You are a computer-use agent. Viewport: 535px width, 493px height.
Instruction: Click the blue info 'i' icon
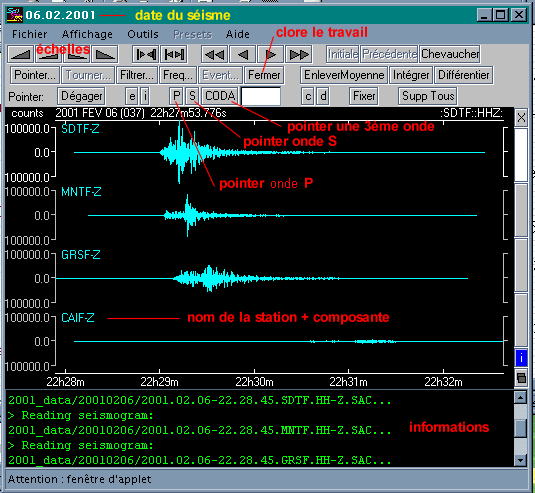click(521, 358)
